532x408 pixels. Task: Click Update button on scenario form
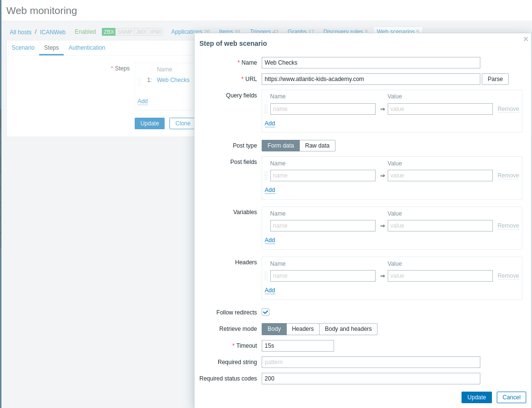(150, 123)
